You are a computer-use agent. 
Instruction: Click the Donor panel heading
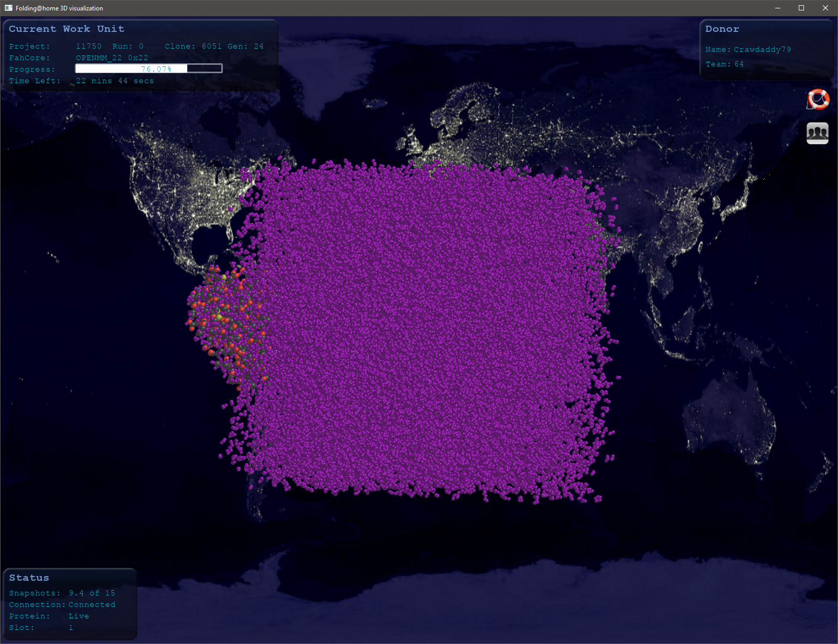click(x=722, y=29)
